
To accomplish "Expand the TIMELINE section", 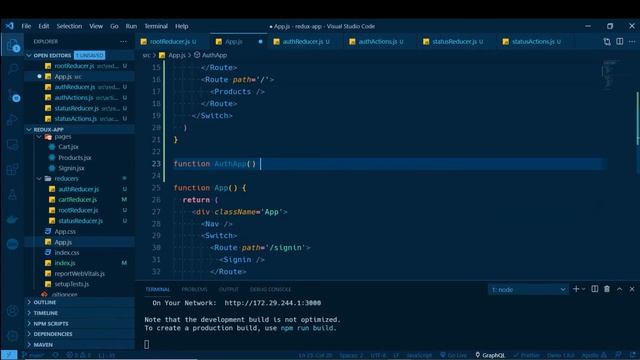I will coord(80,313).
